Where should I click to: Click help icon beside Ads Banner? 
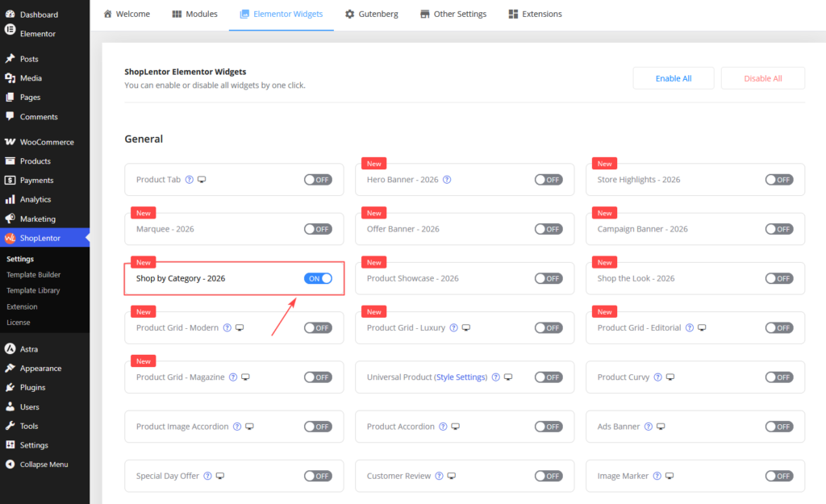pos(649,427)
